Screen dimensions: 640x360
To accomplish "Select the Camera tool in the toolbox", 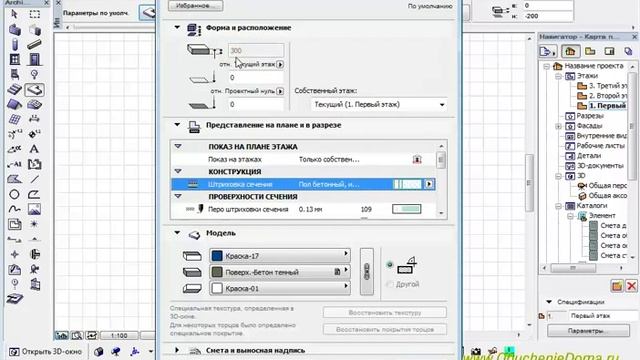I will click(34, 269).
